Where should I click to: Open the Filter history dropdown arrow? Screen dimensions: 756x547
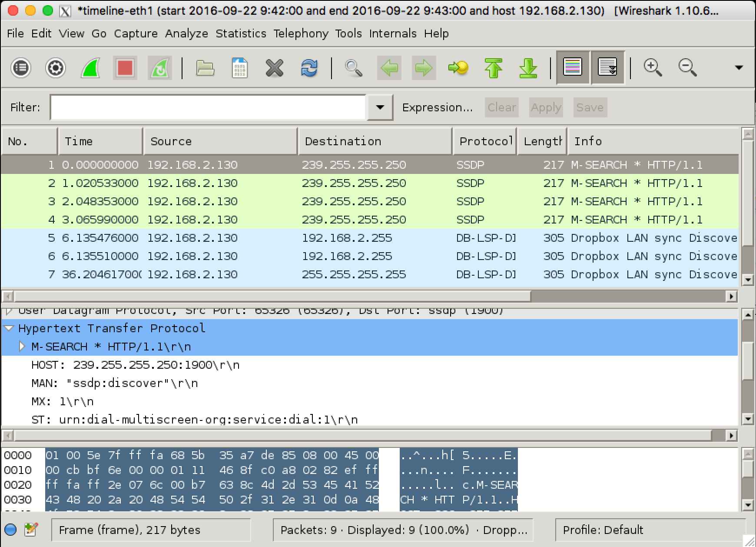pos(380,107)
